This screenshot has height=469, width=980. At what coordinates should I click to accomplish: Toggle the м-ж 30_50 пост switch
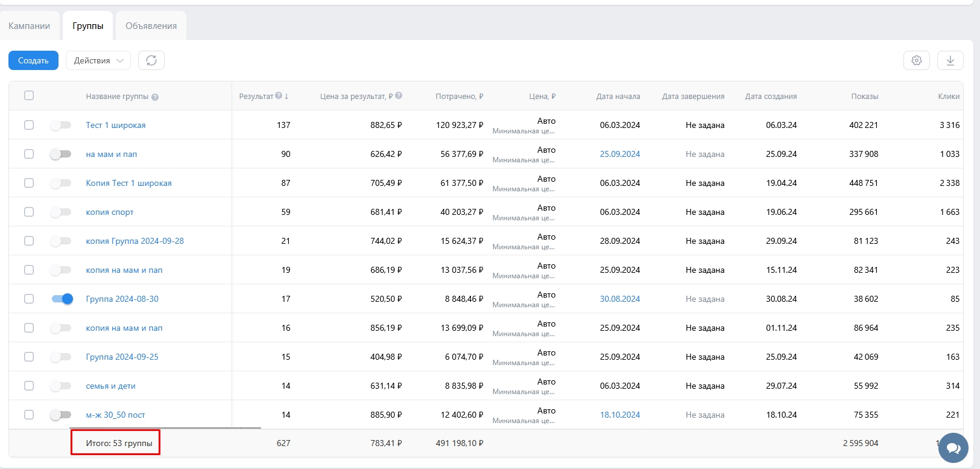pyautogui.click(x=61, y=415)
